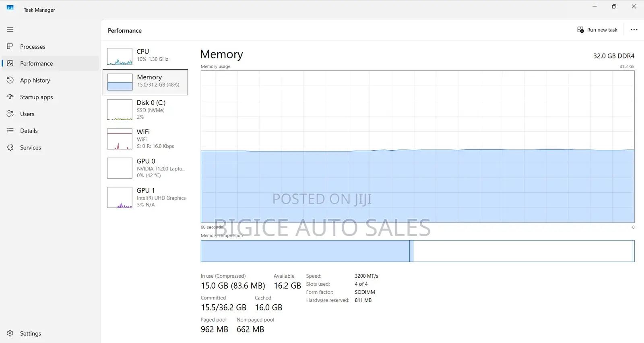Open the Services puzzle icon
This screenshot has width=644, height=343.
point(10,148)
